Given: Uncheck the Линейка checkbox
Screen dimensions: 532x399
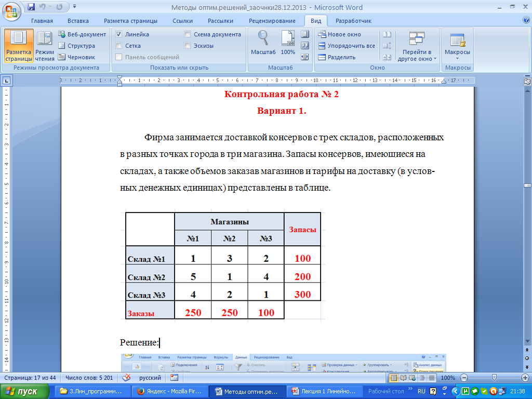Looking at the screenshot, I should pyautogui.click(x=119, y=34).
